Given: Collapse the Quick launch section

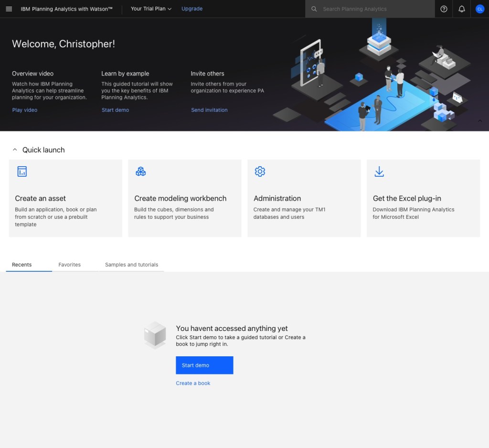Looking at the screenshot, I should (x=15, y=149).
